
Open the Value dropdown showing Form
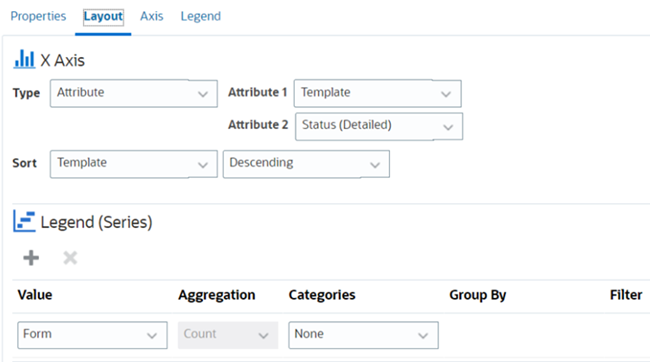[92, 335]
